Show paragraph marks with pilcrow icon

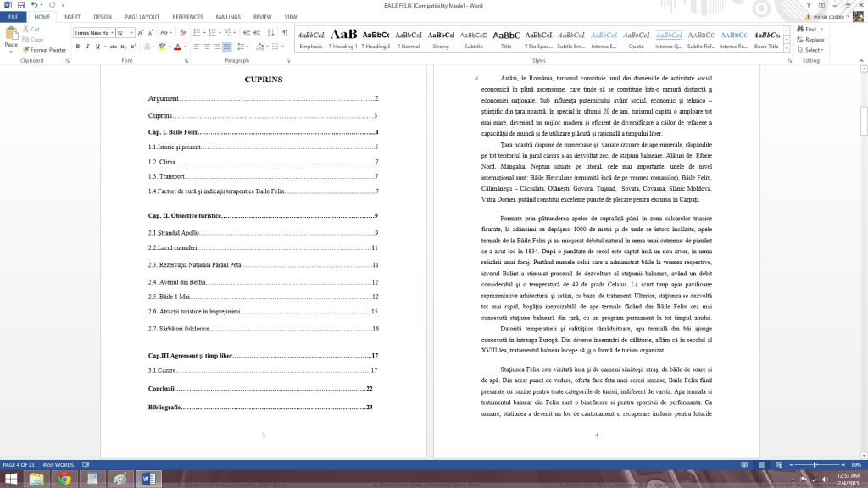[284, 33]
